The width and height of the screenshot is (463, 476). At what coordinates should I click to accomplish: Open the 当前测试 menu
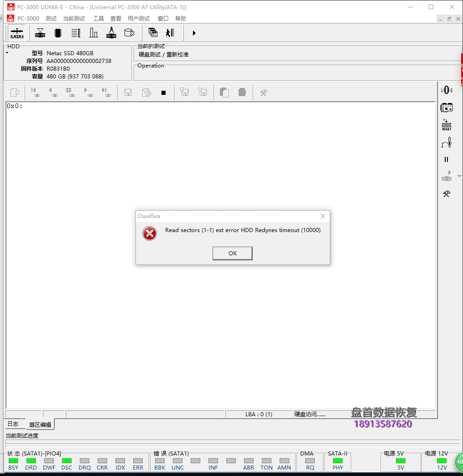coord(74,19)
